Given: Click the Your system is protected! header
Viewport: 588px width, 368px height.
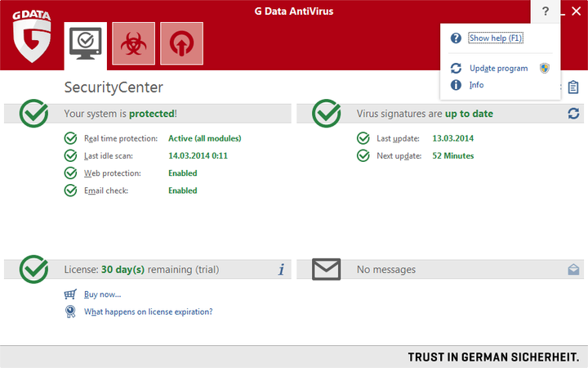Looking at the screenshot, I should [x=120, y=114].
